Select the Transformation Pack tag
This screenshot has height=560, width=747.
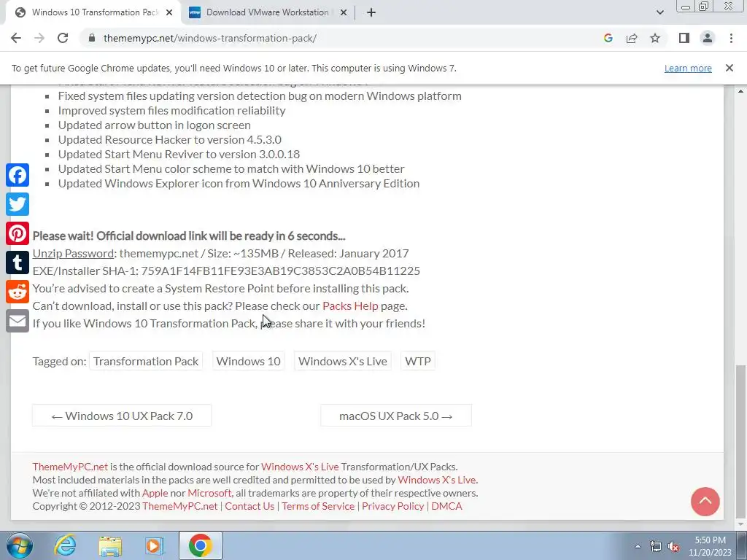click(x=146, y=361)
